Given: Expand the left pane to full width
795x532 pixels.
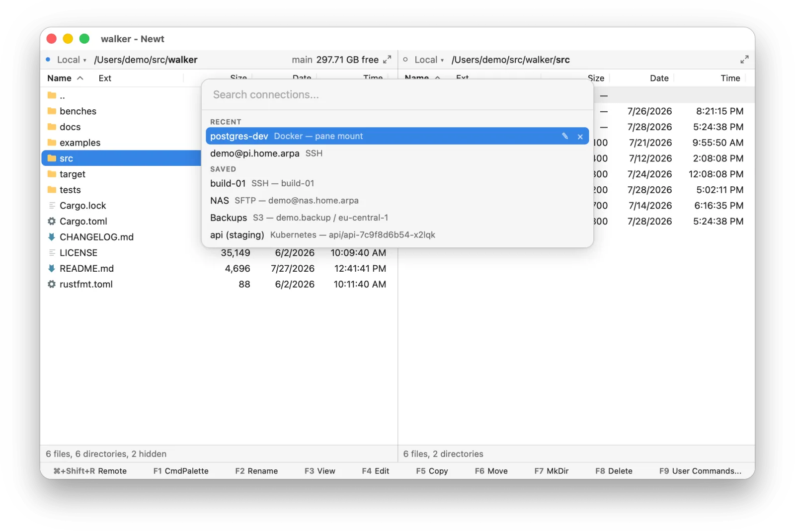Looking at the screenshot, I should (387, 60).
